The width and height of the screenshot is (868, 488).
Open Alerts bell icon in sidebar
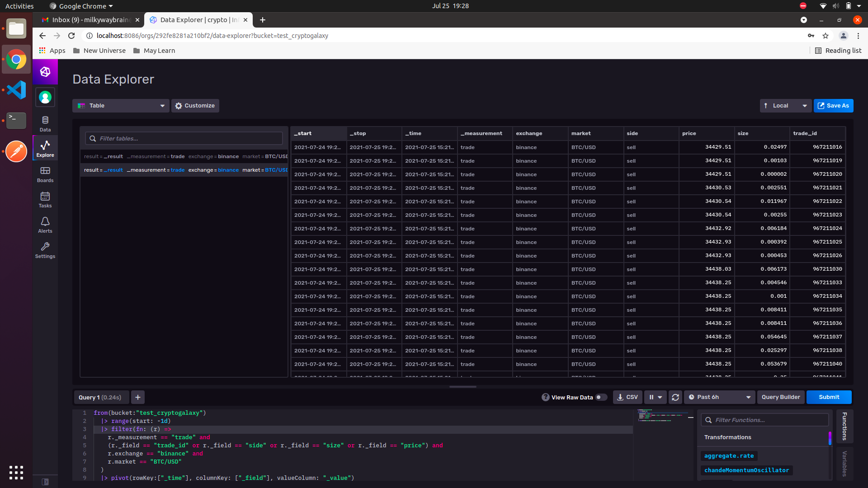click(x=45, y=225)
